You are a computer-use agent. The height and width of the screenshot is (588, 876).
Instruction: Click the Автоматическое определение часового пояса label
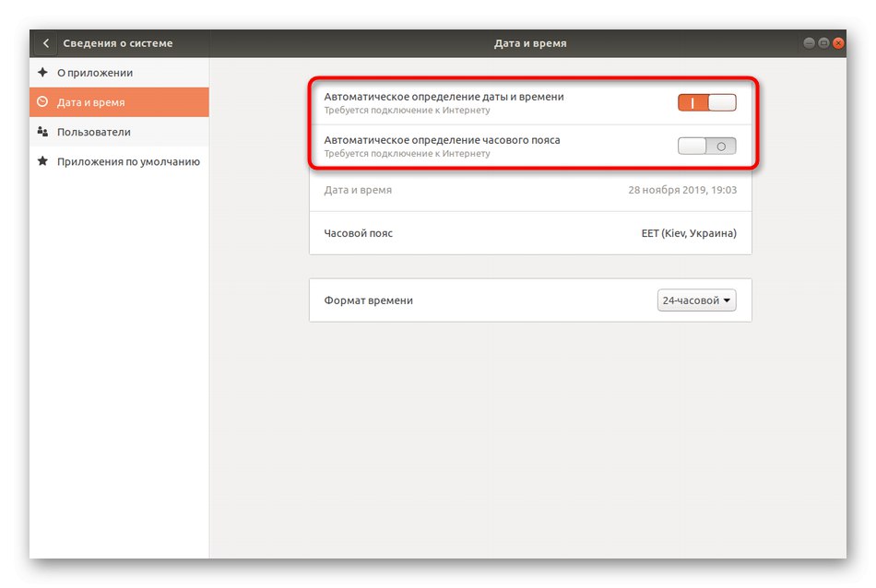(442, 140)
